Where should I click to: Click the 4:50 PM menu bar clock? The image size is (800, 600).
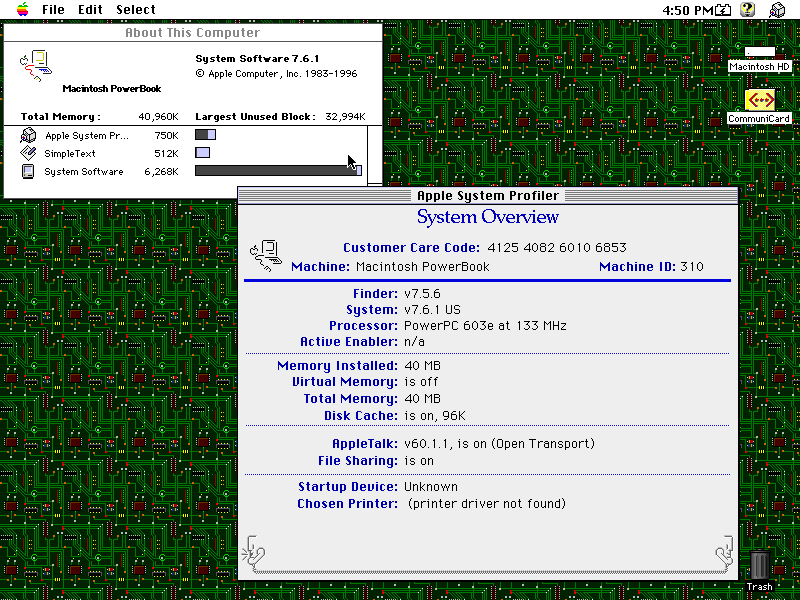pyautogui.click(x=687, y=10)
